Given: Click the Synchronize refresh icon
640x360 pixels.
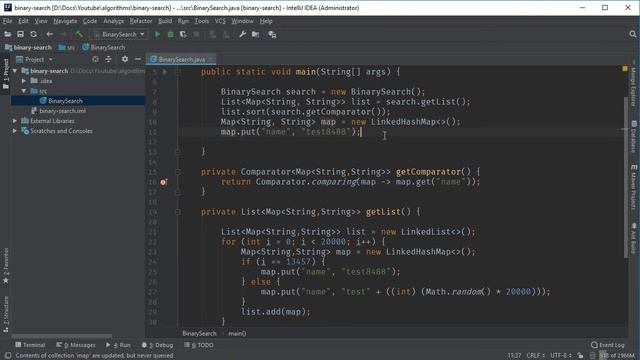Looking at the screenshot, I should click(33, 34).
